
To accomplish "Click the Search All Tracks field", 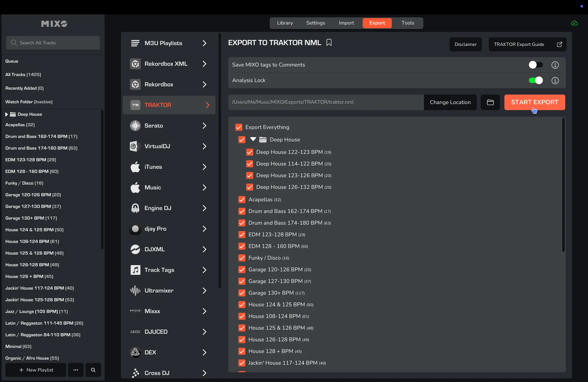I will 53,43.
